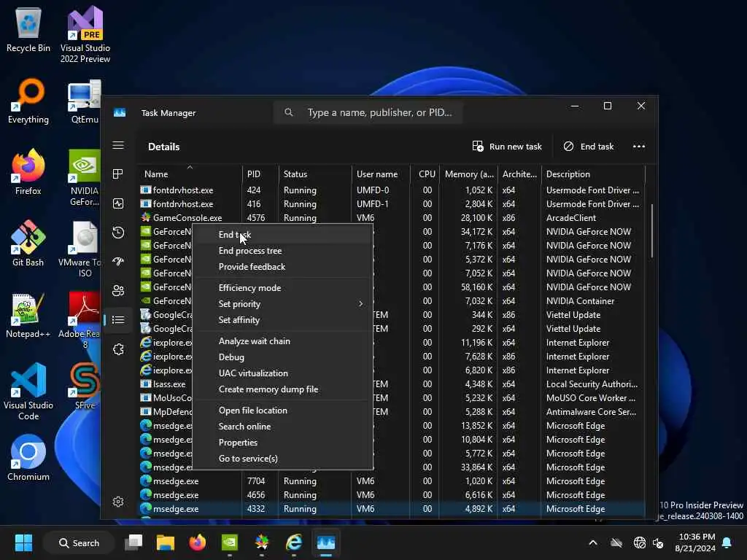Screen dimensions: 747x560
Task: Toggle Efficiency mode in context menu
Action: pos(282,288)
